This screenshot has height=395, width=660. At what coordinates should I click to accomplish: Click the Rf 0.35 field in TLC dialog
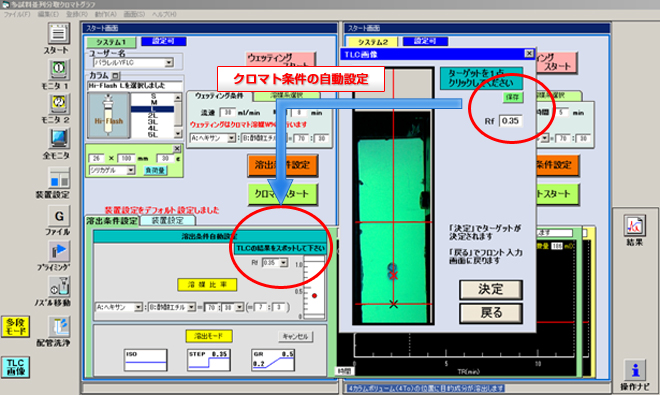point(511,121)
